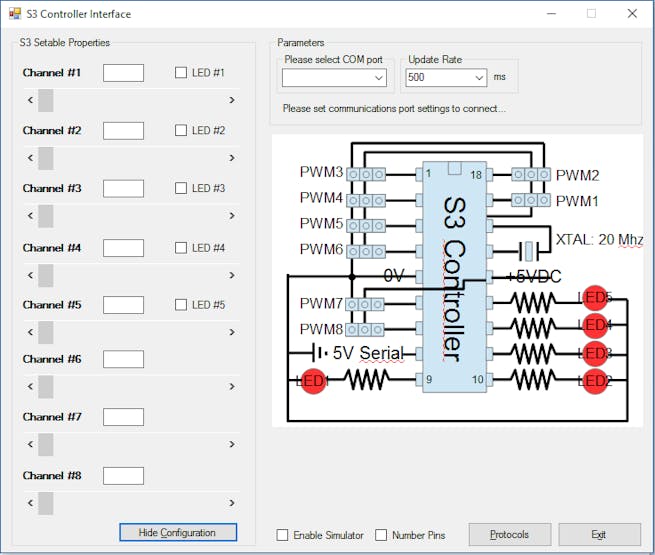Viewport: 655px width, 555px height.
Task: Click Channel #5 slider left arrow
Action: coord(30,332)
